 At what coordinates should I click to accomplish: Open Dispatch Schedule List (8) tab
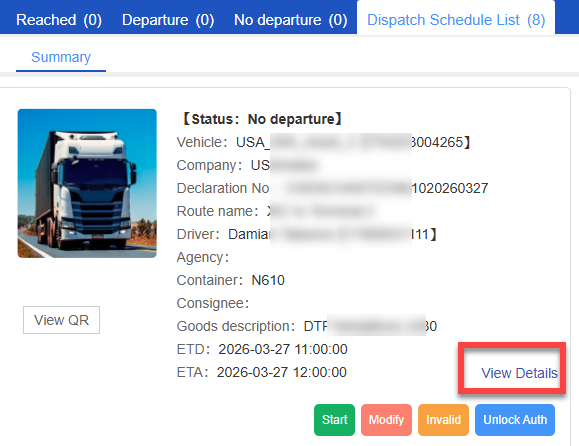[456, 20]
